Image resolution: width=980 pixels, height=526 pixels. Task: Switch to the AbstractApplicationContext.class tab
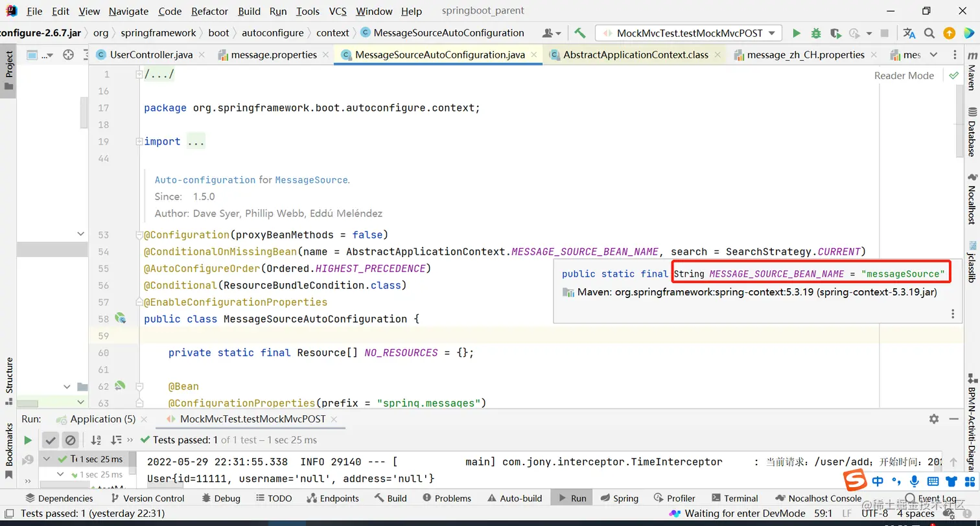click(x=636, y=55)
